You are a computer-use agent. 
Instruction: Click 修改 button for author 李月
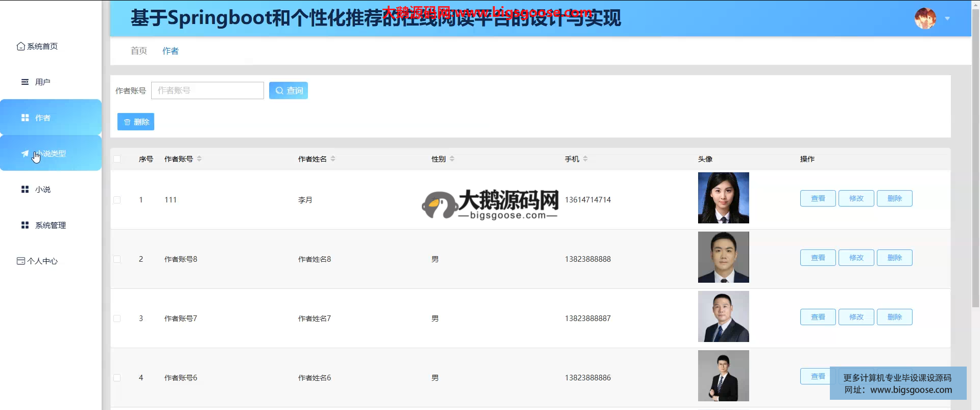856,198
